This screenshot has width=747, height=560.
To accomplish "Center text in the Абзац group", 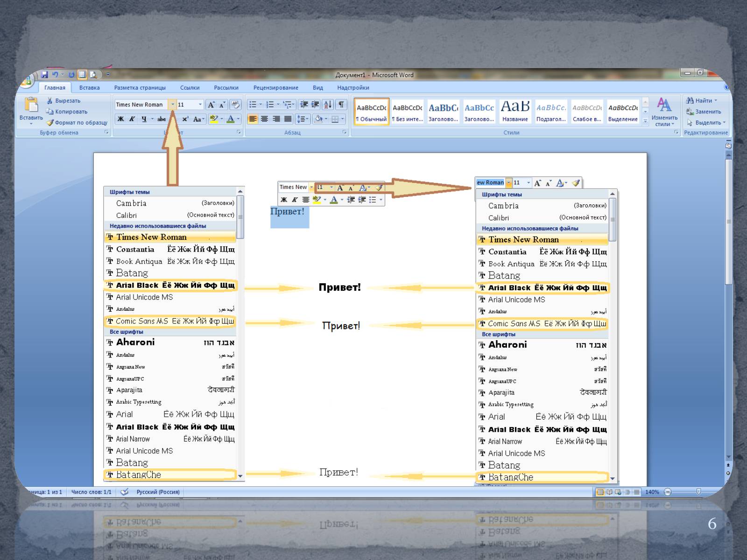I will (264, 119).
